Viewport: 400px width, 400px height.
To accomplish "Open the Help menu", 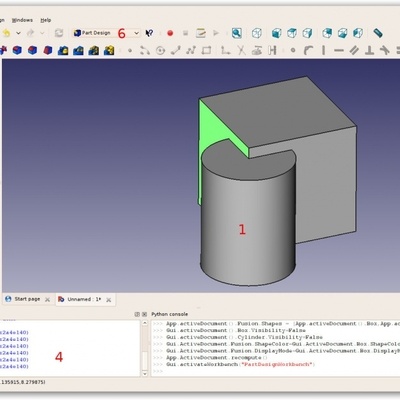I will coord(46,20).
